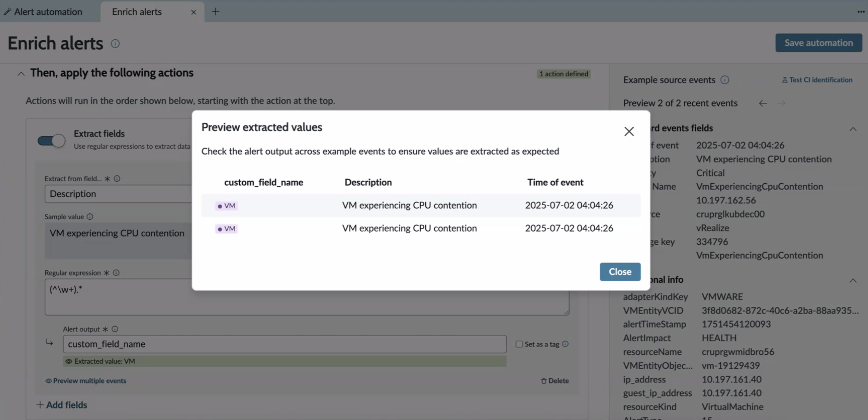The image size is (868, 420).
Task: Check the Set as a tag checkbox
Action: (519, 344)
